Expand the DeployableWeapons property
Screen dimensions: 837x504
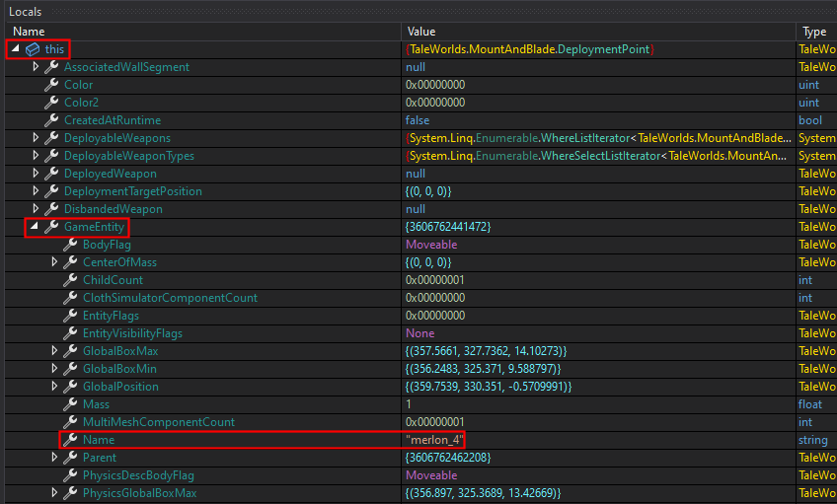36,138
